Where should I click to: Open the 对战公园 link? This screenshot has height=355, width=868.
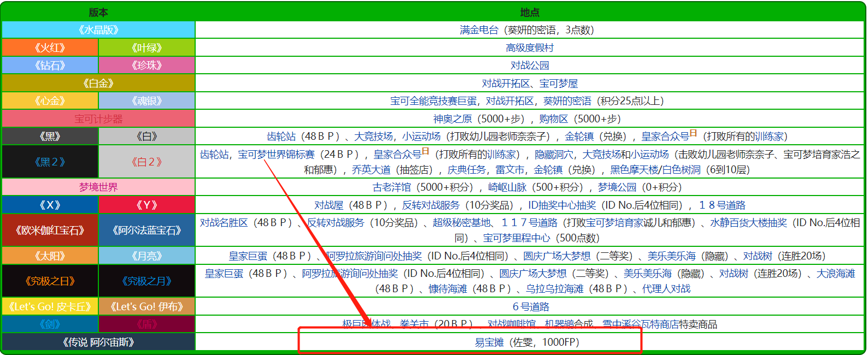coord(530,66)
